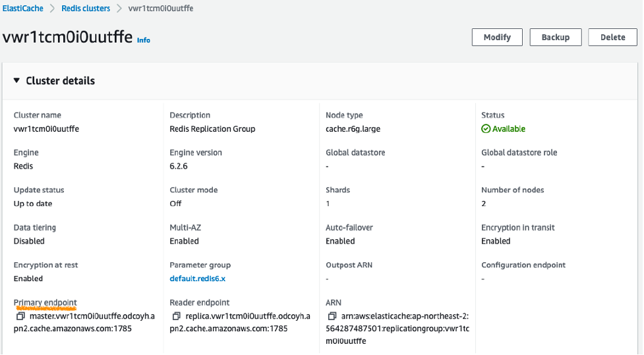Collapse the Cluster details section
This screenshot has width=644, height=355.
(x=16, y=81)
